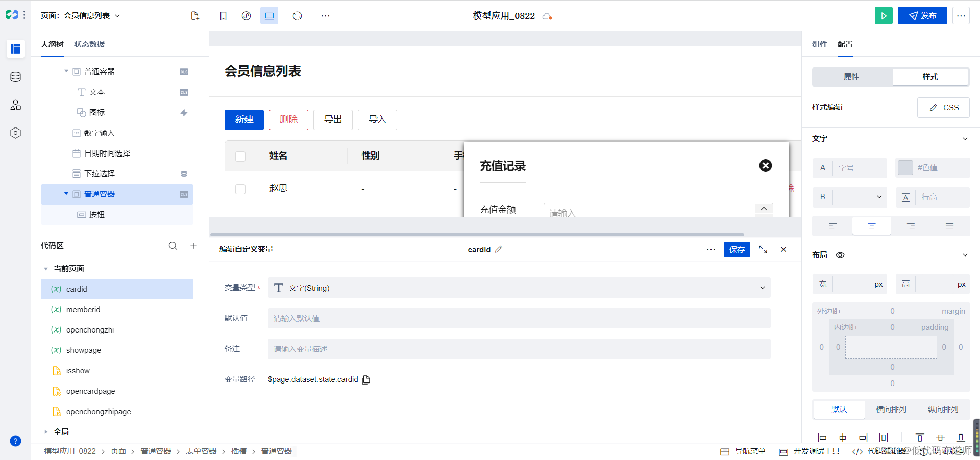Viewport: 980px width, 460px height.
Task: Click the event lightning icon on 图标 row
Action: 184,113
